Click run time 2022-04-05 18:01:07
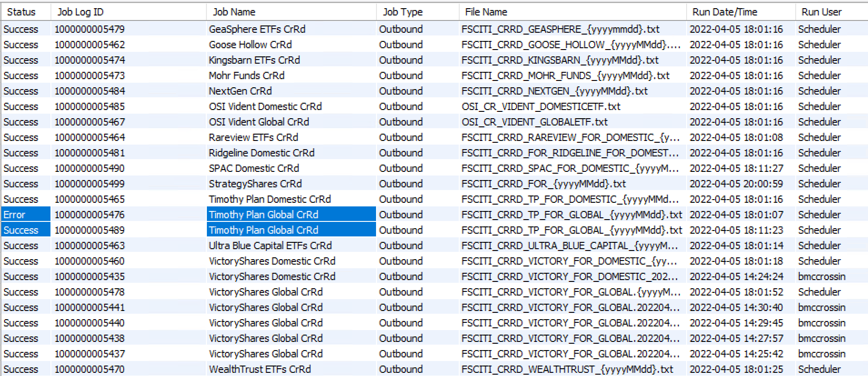Viewport: 868px width, 376px height. coord(737,215)
